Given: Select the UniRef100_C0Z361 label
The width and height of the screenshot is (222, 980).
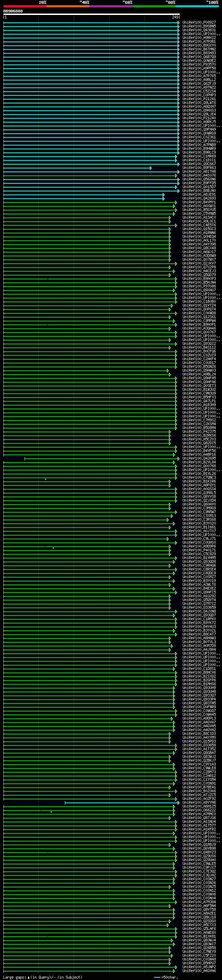Looking at the screenshot, I should click(x=199, y=137).
